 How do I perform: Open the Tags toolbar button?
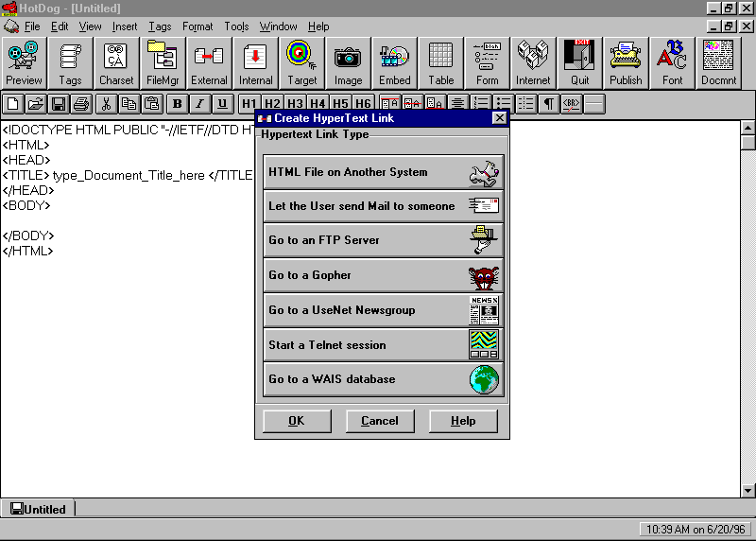coord(70,63)
